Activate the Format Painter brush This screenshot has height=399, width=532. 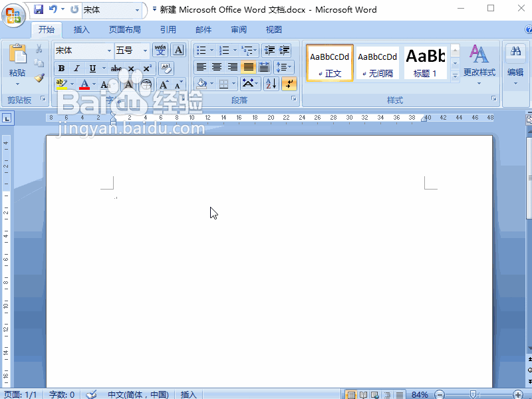[x=39, y=78]
